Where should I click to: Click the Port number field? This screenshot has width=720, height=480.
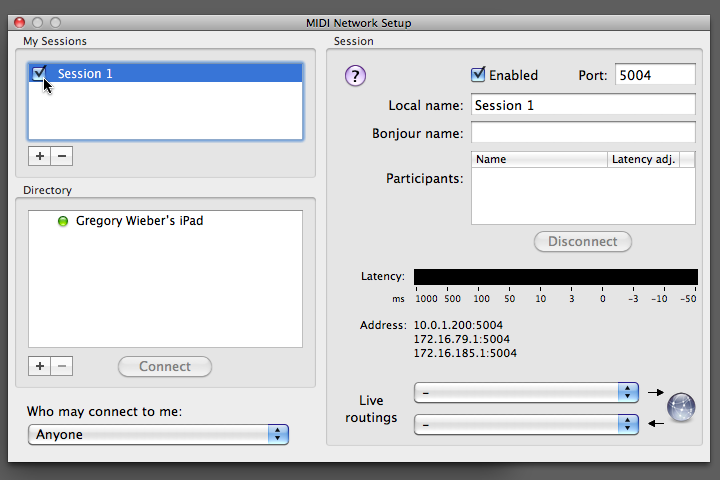point(655,75)
